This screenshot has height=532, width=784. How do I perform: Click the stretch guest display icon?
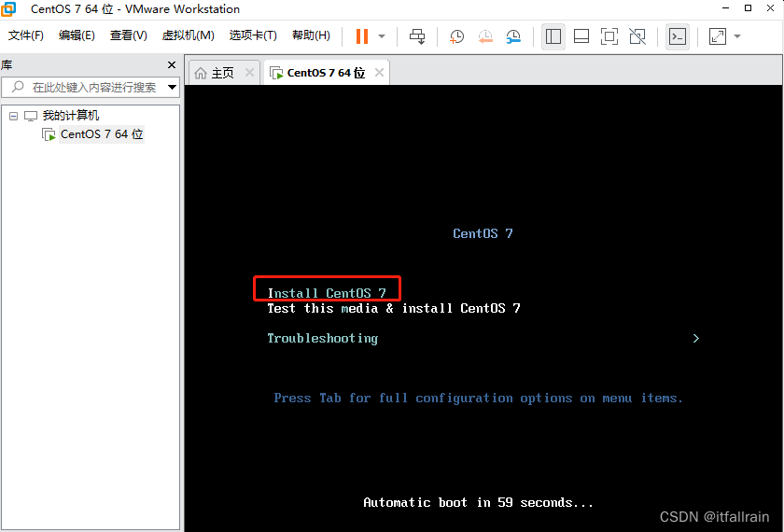pyautogui.click(x=718, y=36)
